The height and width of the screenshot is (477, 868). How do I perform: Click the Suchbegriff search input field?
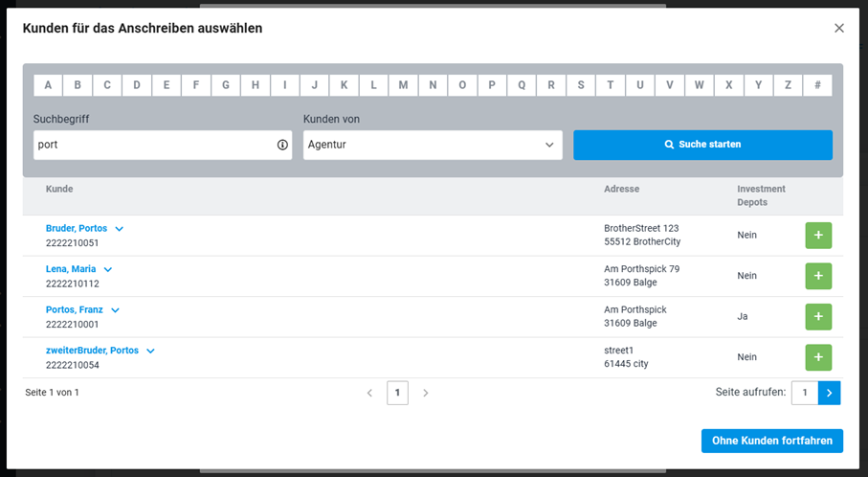click(162, 146)
